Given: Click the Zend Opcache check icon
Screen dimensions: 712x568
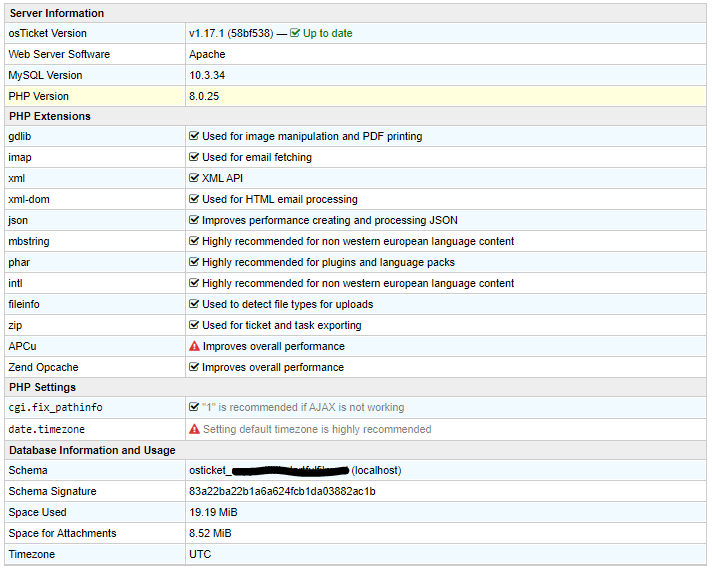Looking at the screenshot, I should (195, 368).
